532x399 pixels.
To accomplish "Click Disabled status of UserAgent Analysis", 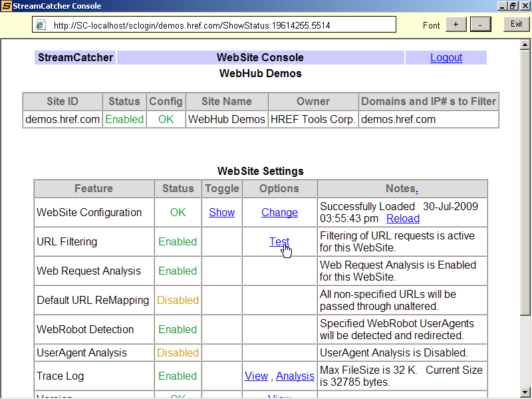I will pyautogui.click(x=178, y=353).
